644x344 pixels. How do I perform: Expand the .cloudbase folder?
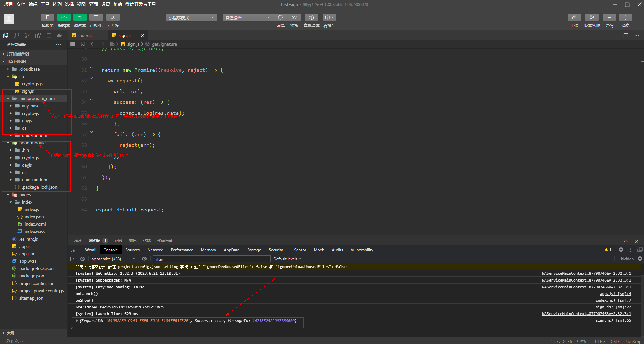[x=34, y=69]
